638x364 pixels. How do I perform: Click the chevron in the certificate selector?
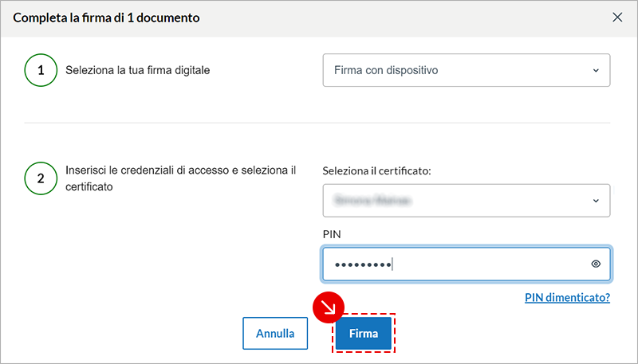[x=596, y=200]
